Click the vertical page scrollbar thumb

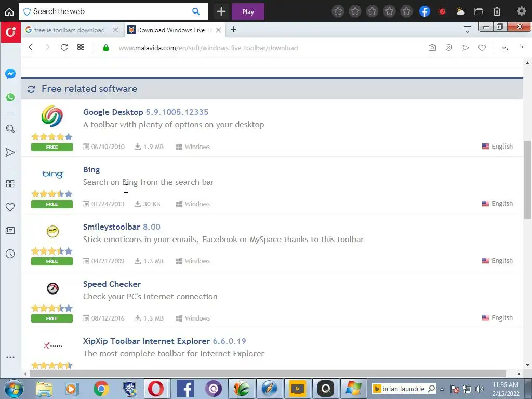527,180
